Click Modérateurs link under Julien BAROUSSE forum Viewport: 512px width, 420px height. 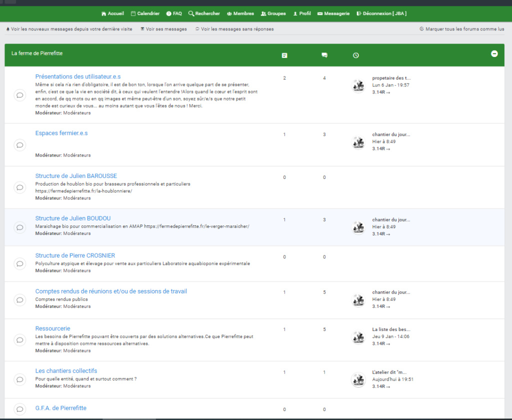[77, 198]
